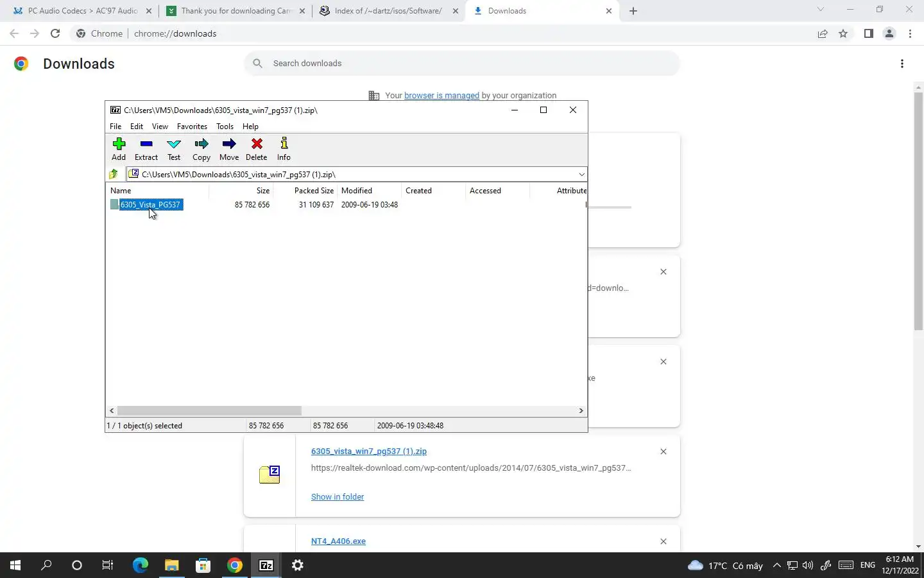Screen dimensions: 924x578
Task: Launch Microsoft Edge from the taskbar
Action: tap(140, 565)
